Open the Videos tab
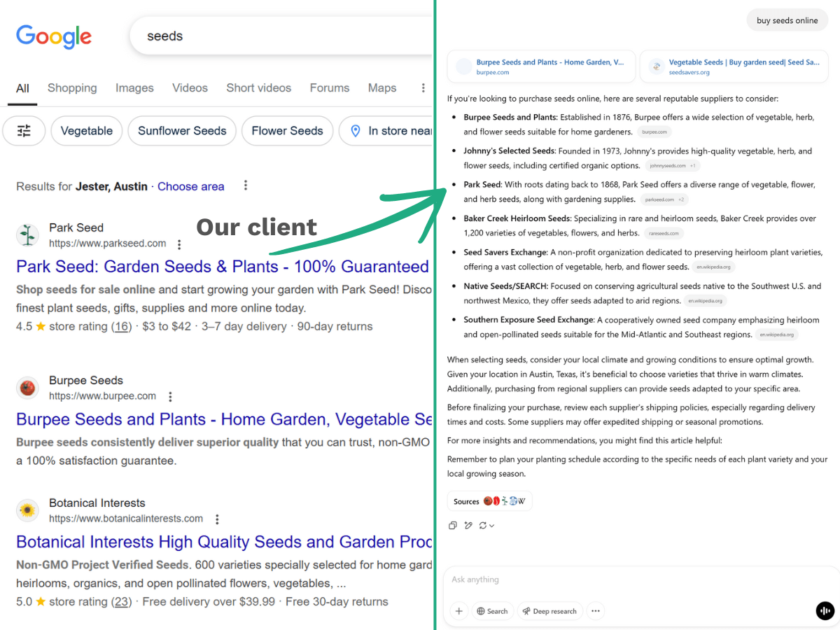Viewport: 840px width, 630px height. click(x=190, y=87)
